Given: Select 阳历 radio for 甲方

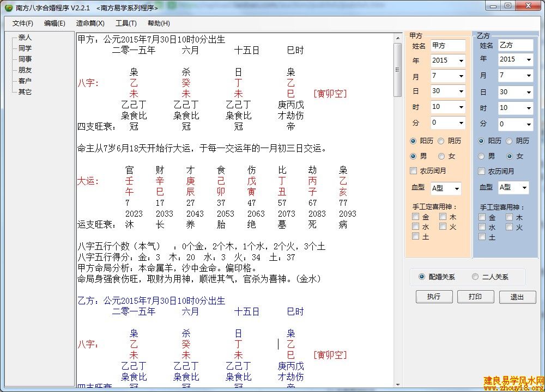Looking at the screenshot, I should 413,141.
